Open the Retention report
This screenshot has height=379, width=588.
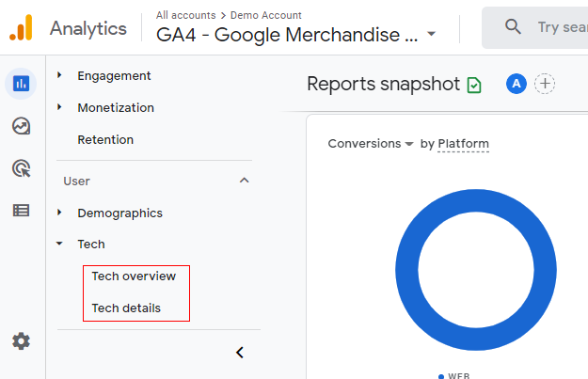pyautogui.click(x=105, y=139)
